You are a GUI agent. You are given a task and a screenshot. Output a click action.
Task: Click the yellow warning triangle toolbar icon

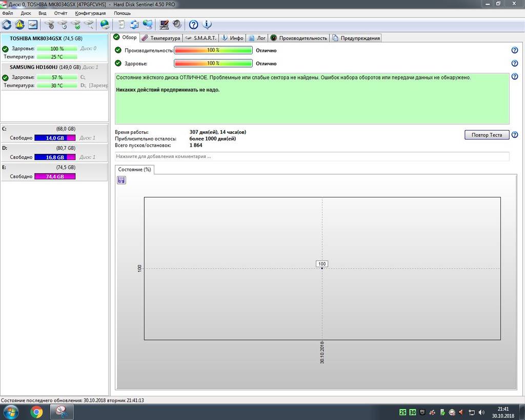(x=19, y=24)
